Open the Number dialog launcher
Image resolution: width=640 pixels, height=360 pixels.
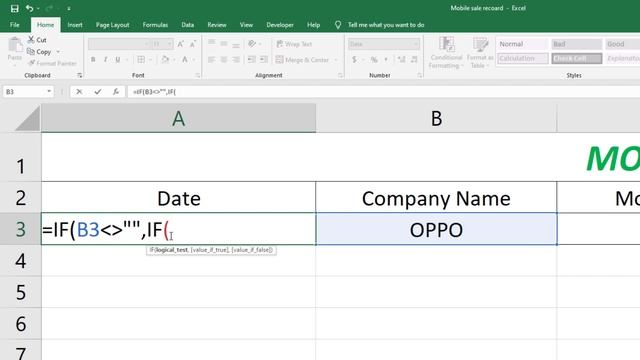[420, 76]
